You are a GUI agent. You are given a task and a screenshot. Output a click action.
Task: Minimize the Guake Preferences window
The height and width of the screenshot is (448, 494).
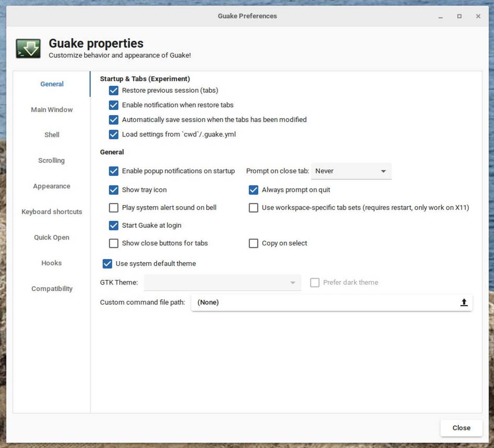click(x=440, y=16)
